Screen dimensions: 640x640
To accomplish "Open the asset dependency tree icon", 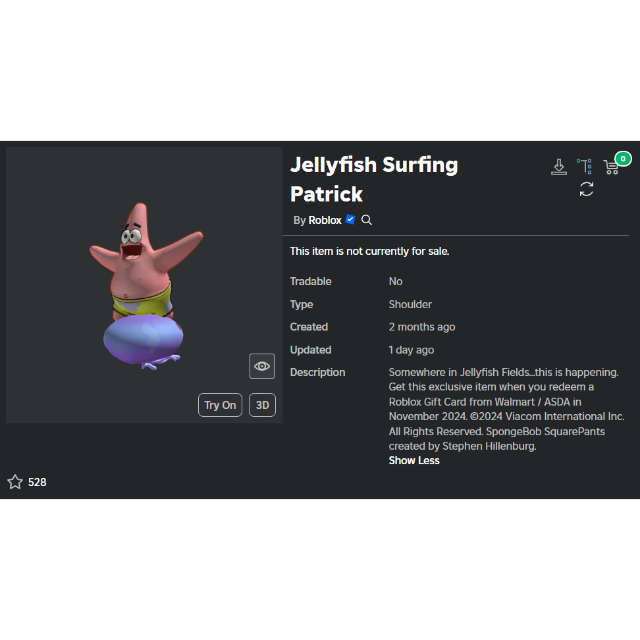I will (584, 167).
